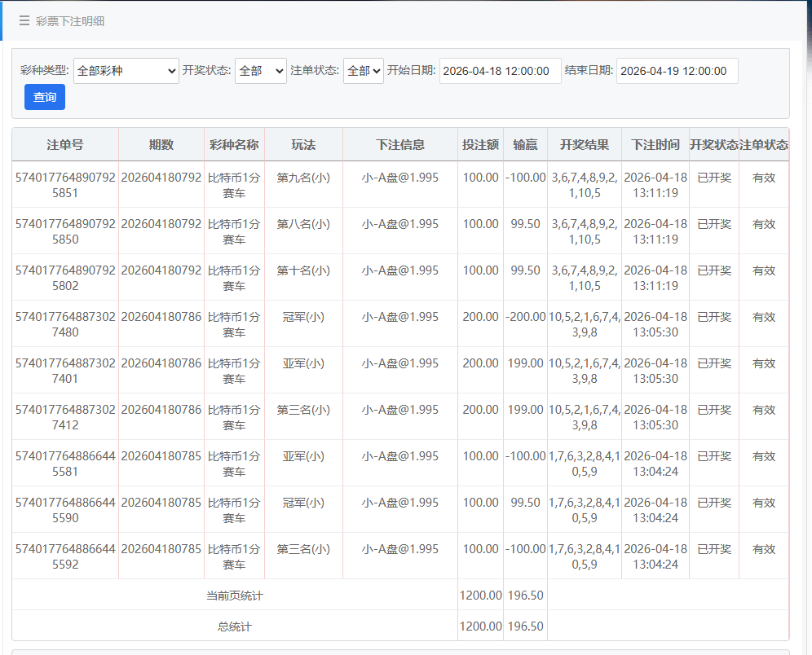Click the 玩法 column header

(303, 145)
